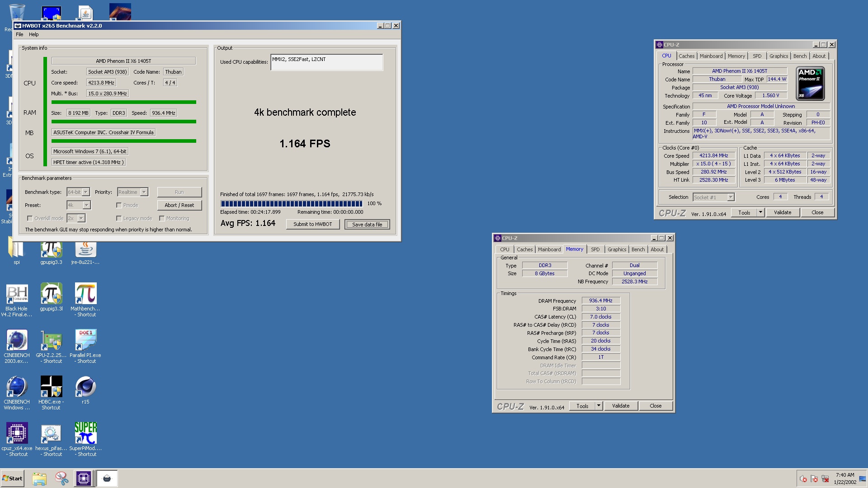Screen dimensions: 868x488
Task: Open the Snipping Tool taskbar icon
Action: [61, 479]
